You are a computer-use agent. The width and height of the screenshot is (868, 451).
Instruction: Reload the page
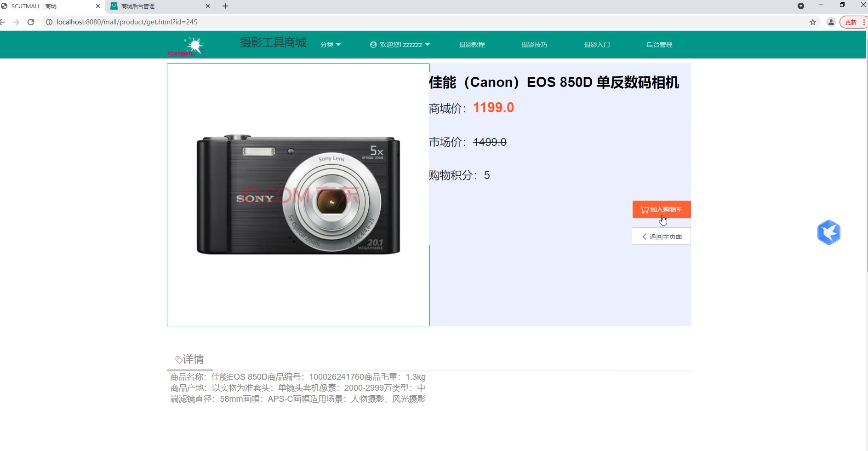(31, 22)
